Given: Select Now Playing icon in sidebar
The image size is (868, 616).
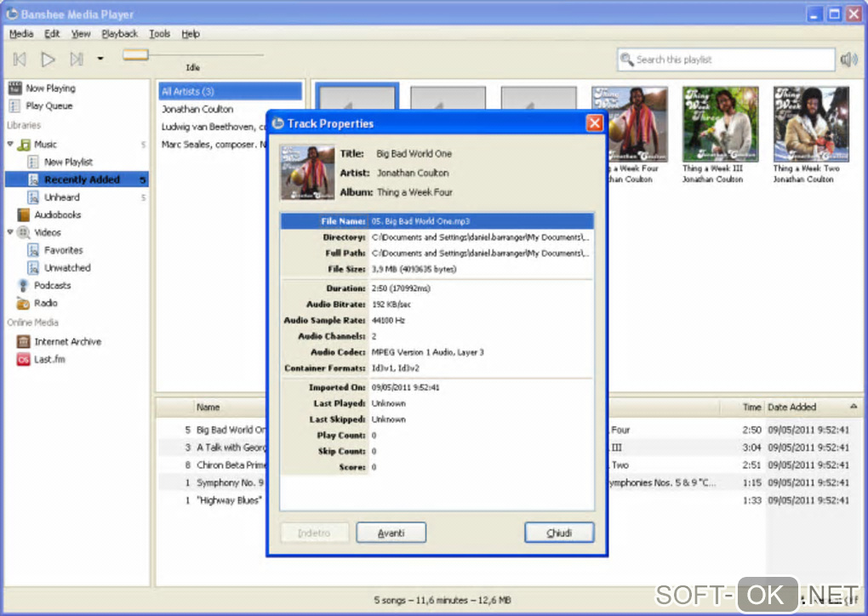Looking at the screenshot, I should (15, 88).
